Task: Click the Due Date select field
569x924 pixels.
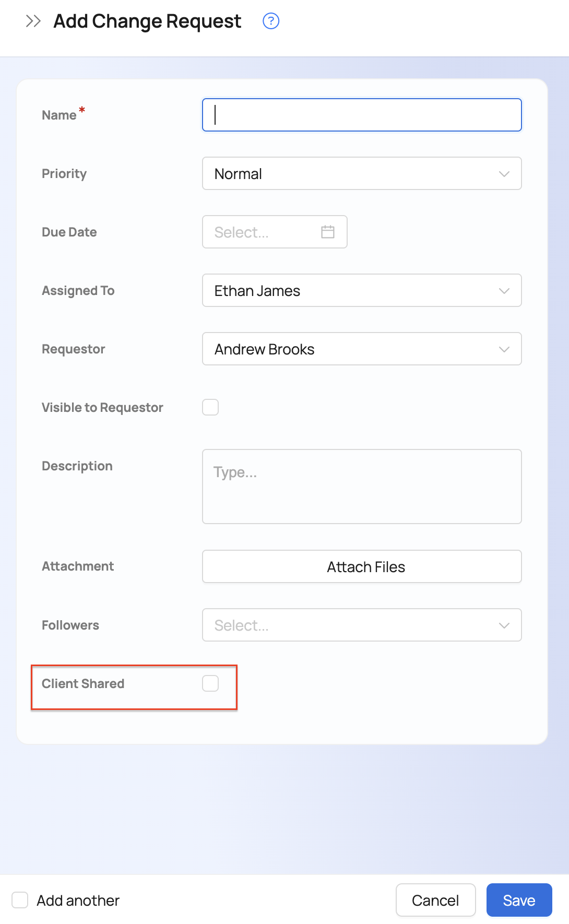Action: 261,232
